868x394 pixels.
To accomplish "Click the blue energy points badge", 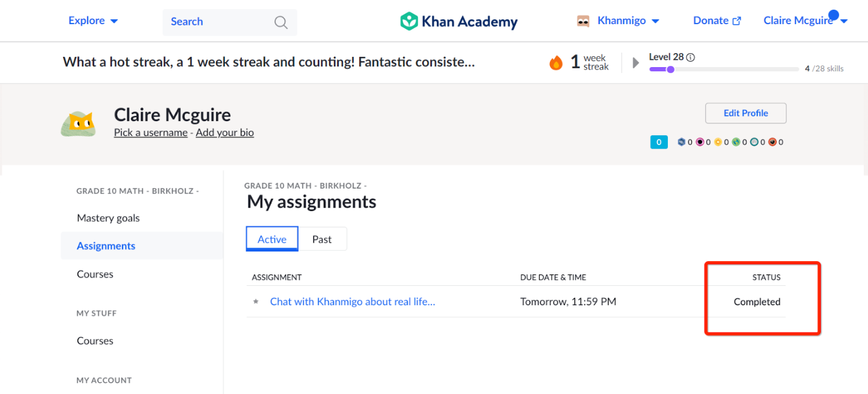I will click(659, 142).
